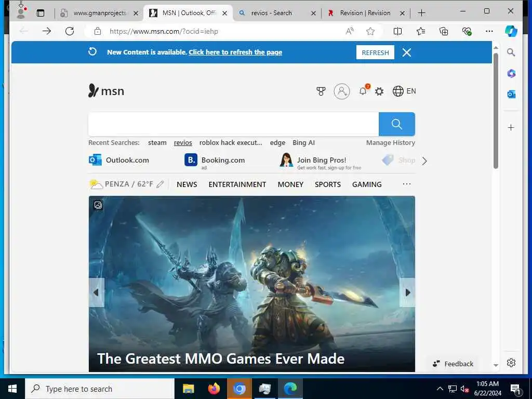This screenshot has width=532, height=399.
Task: Go forward with the forward arrow
Action: pos(46,31)
